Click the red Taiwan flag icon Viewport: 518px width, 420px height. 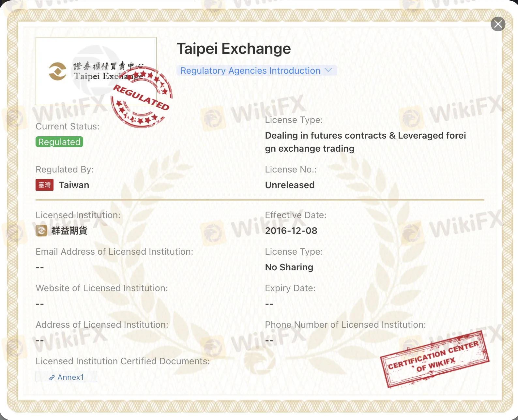[x=44, y=185]
